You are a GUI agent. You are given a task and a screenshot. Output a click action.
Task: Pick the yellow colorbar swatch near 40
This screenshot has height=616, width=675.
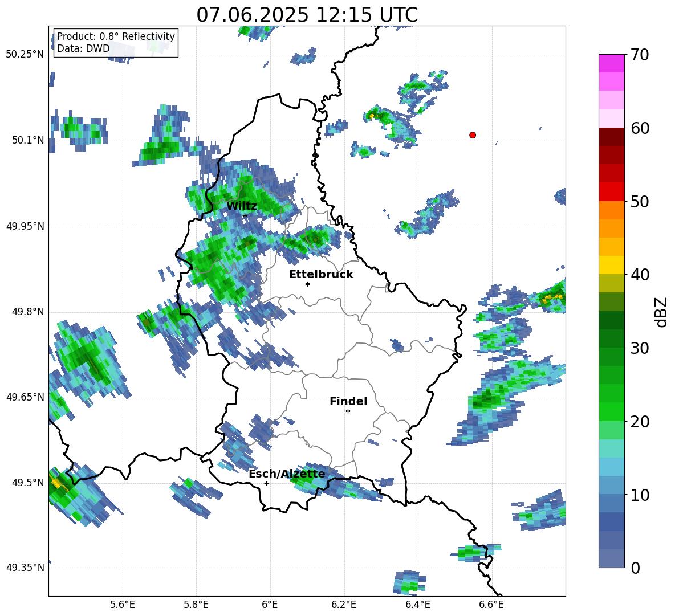tap(611, 265)
